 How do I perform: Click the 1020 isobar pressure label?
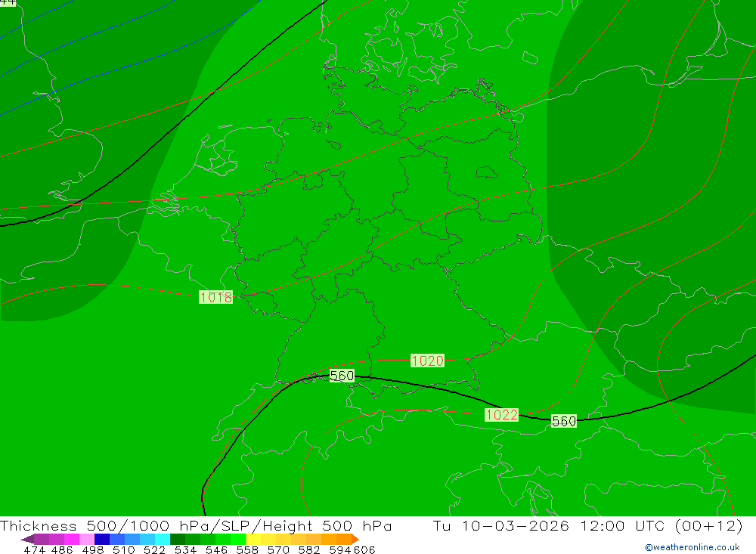point(427,361)
